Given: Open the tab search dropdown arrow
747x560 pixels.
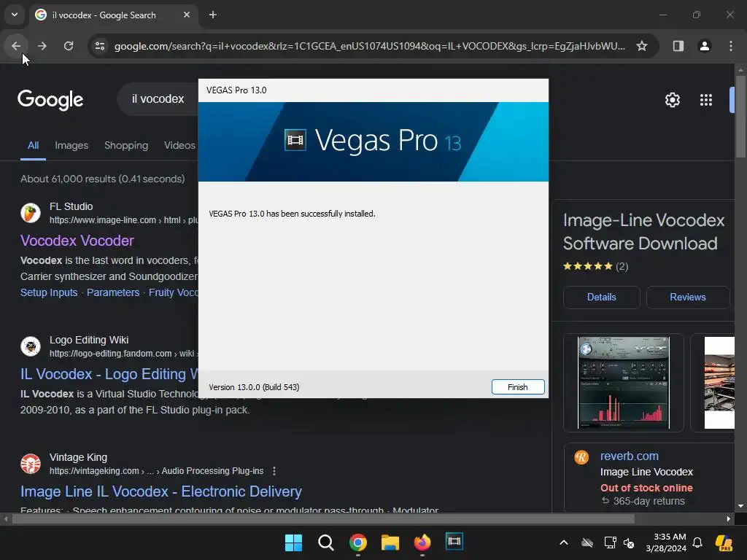Looking at the screenshot, I should pos(15,15).
